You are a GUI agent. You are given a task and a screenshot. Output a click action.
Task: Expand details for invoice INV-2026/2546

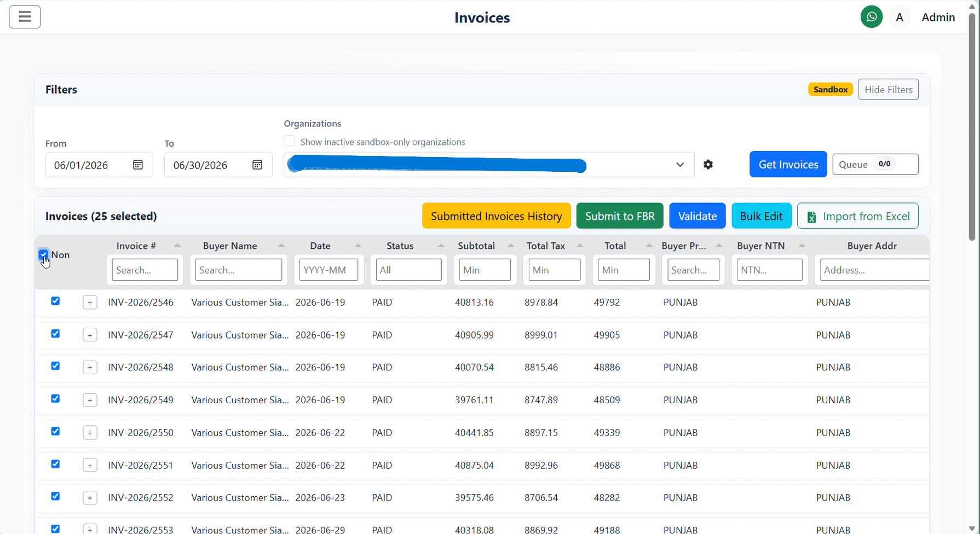[90, 303]
